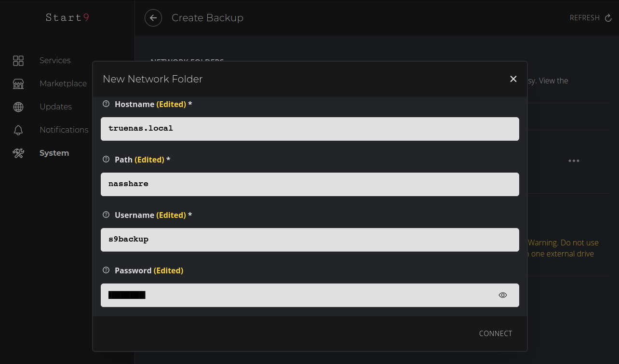Click the Notifications bell icon
The height and width of the screenshot is (364, 619).
click(18, 130)
